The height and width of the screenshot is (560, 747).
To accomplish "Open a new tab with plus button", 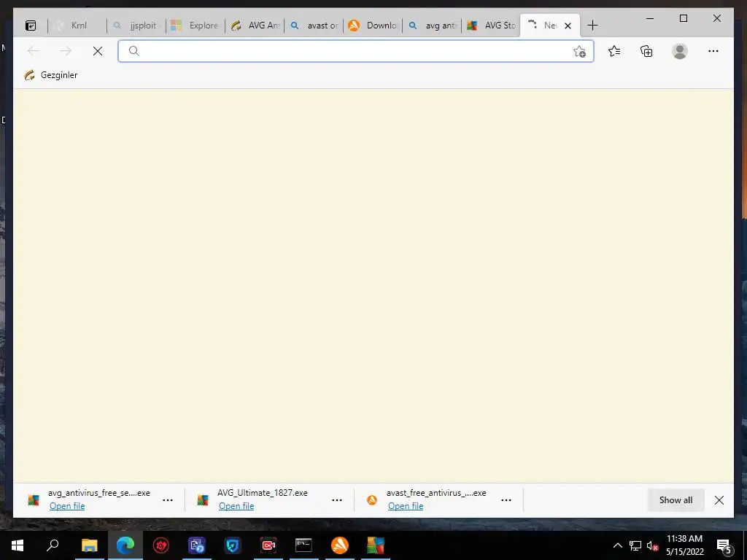I will coord(592,26).
